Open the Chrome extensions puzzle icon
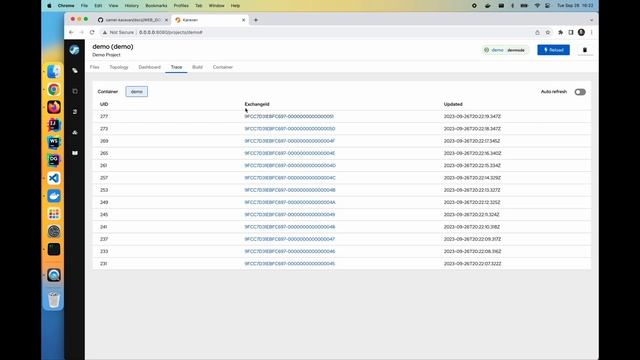Viewport: 640px width, 360px height. click(560, 32)
